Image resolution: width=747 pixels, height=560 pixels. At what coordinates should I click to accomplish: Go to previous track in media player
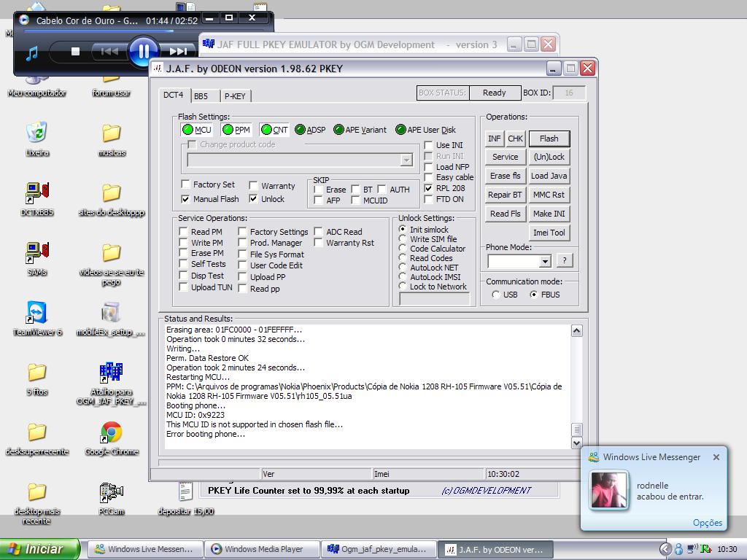[109, 51]
